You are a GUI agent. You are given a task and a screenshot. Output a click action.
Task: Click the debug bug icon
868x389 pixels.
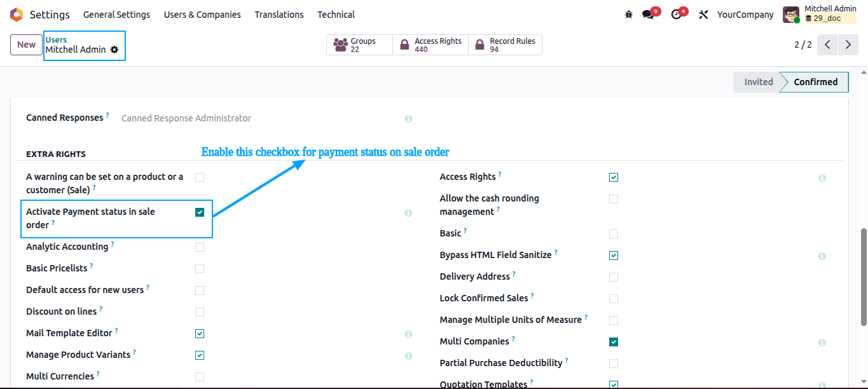628,15
